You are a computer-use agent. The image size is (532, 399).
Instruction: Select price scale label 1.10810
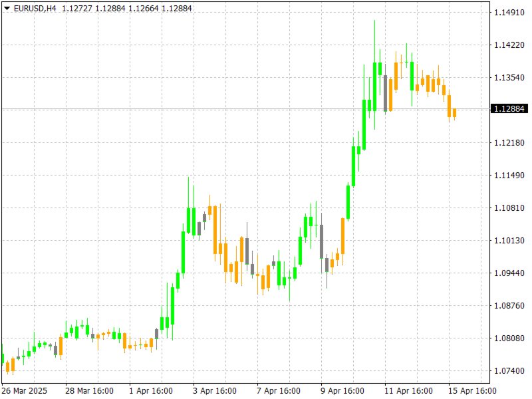[x=509, y=208]
